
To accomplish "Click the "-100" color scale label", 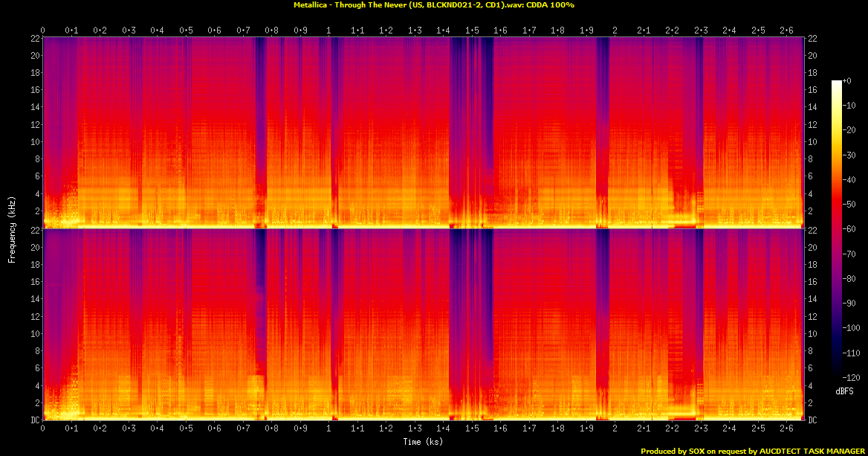I will pyautogui.click(x=852, y=328).
